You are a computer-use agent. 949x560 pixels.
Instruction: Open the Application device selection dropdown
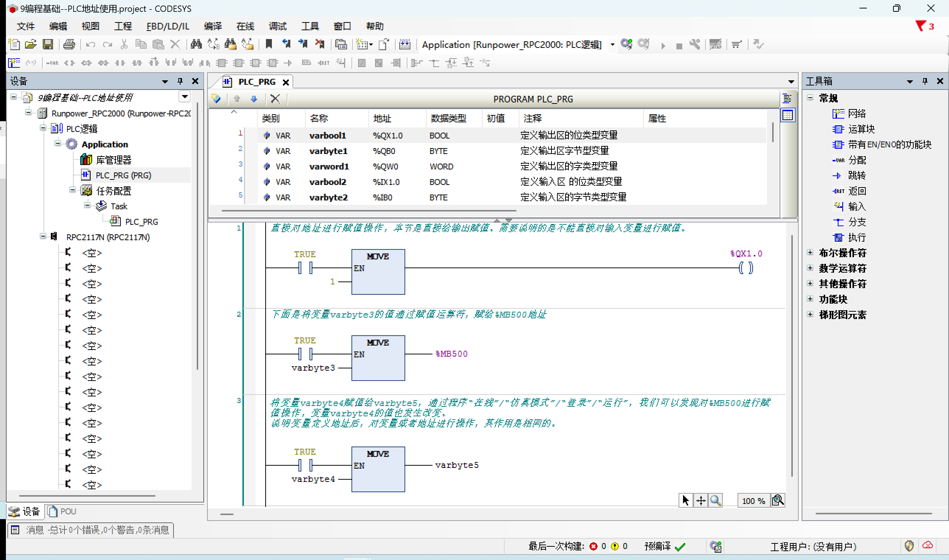[612, 45]
